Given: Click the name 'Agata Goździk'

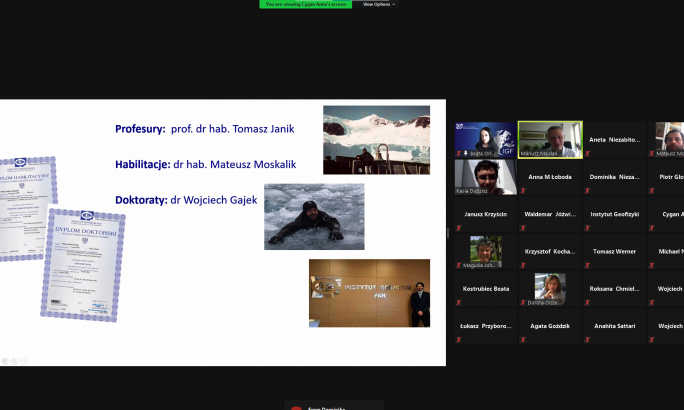Looking at the screenshot, I should (x=550, y=326).
